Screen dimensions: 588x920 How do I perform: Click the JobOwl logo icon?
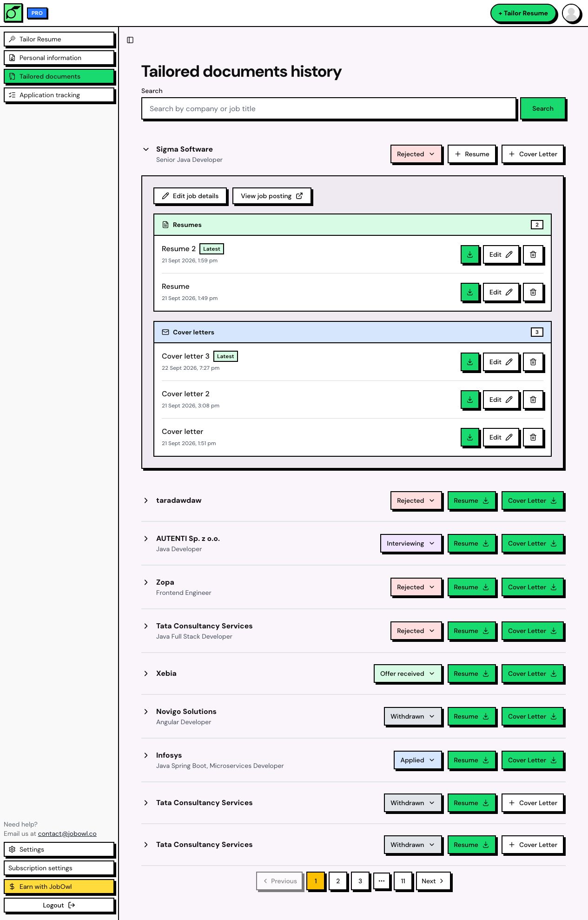(13, 13)
